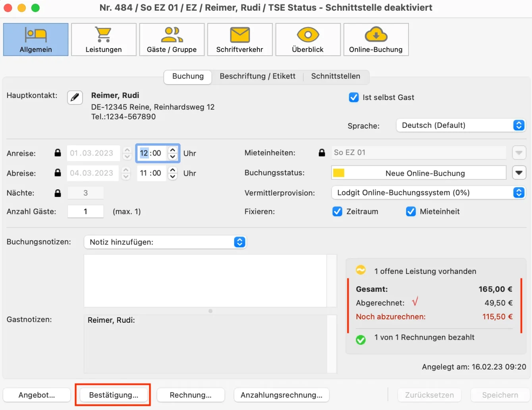The image size is (532, 410).
Task: Click the green window zoom button
Action: point(35,8)
